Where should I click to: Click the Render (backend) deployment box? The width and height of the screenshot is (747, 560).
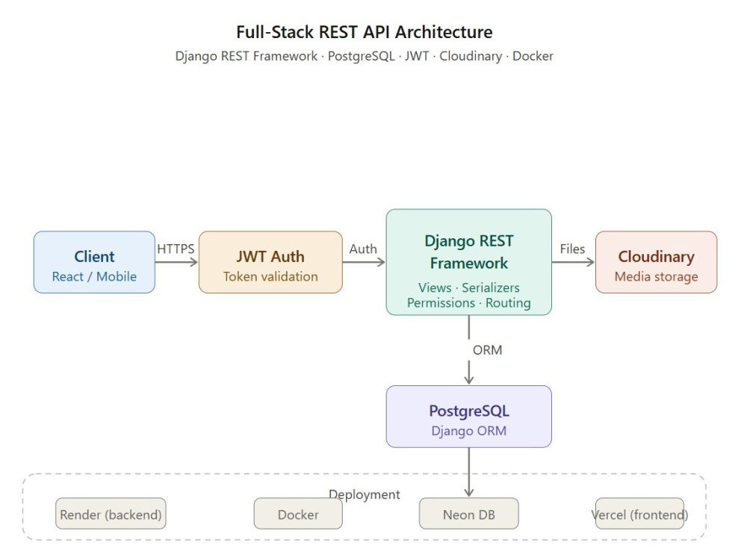pos(111,514)
